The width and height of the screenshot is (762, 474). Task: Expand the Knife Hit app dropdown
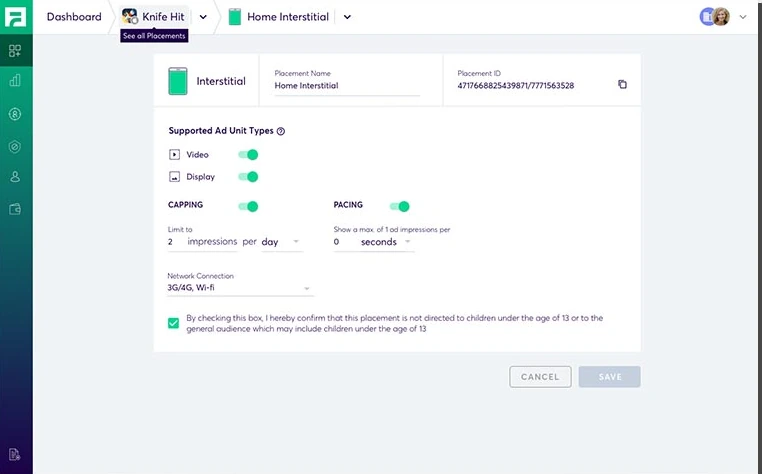coord(203,17)
